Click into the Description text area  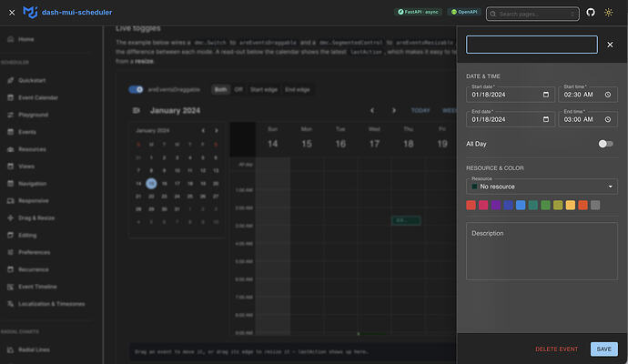coord(542,251)
